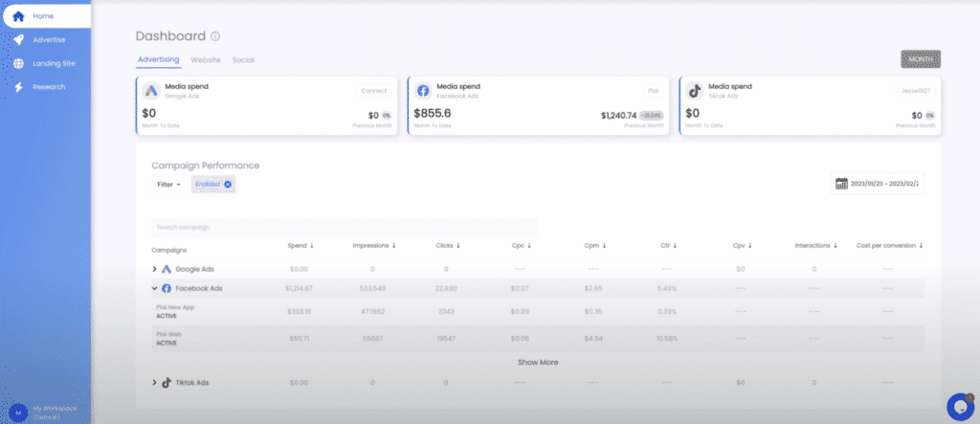
Task: Click the Connect button for Google Ads
Action: (x=374, y=91)
